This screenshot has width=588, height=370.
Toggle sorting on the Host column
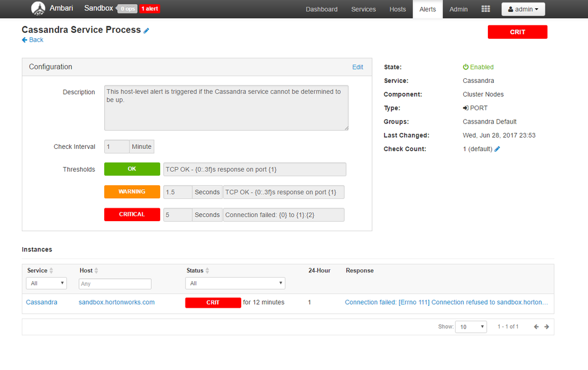96,270
